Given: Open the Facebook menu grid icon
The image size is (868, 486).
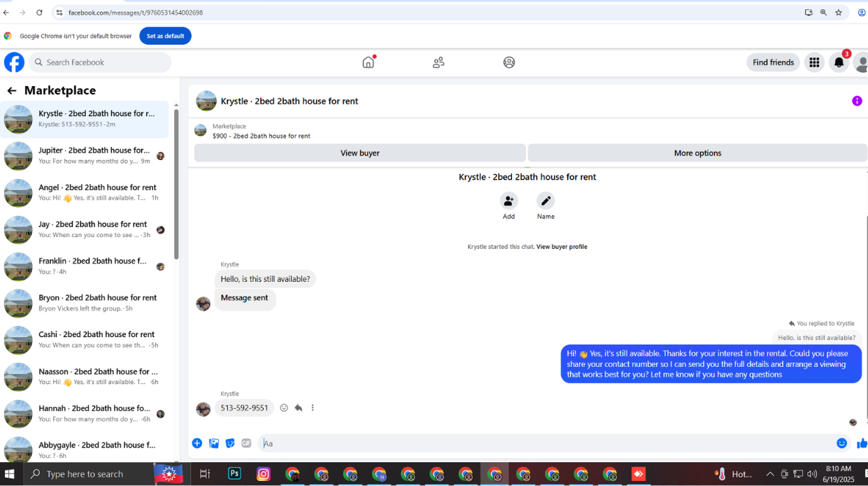Looking at the screenshot, I should pos(814,62).
